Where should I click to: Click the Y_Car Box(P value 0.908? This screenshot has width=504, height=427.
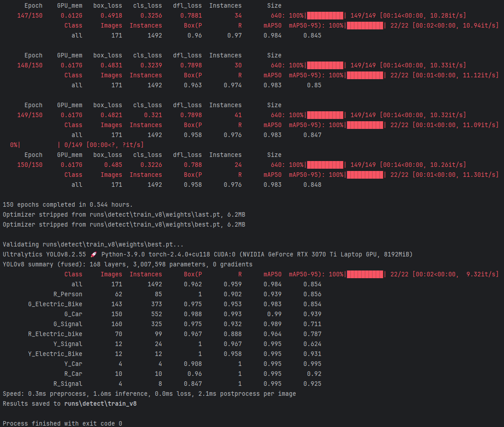(193, 364)
